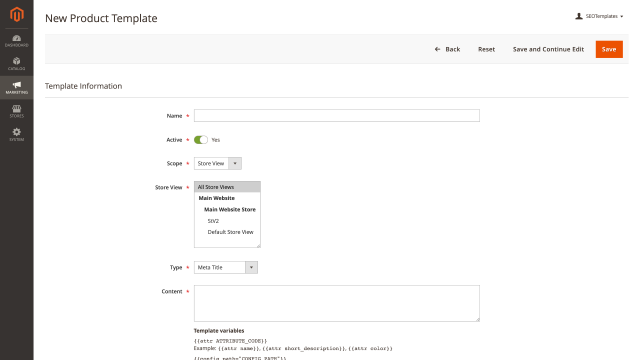Click the Content textarea resize handle
This screenshot has width=640, height=360.
pyautogui.click(x=478, y=320)
